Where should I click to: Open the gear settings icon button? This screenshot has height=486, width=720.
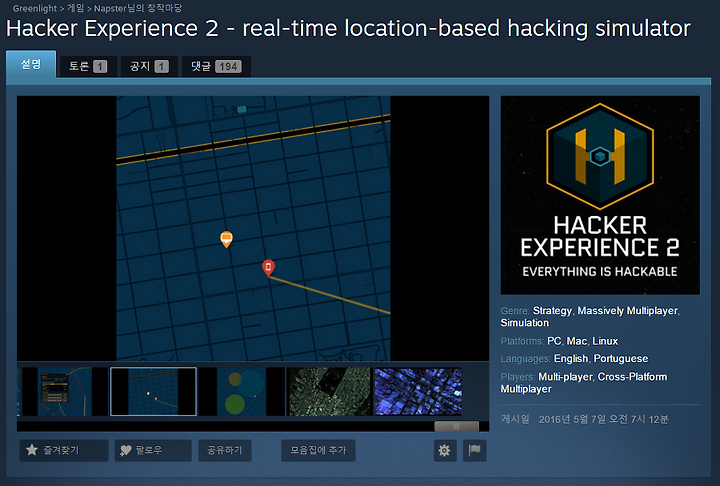click(x=444, y=450)
